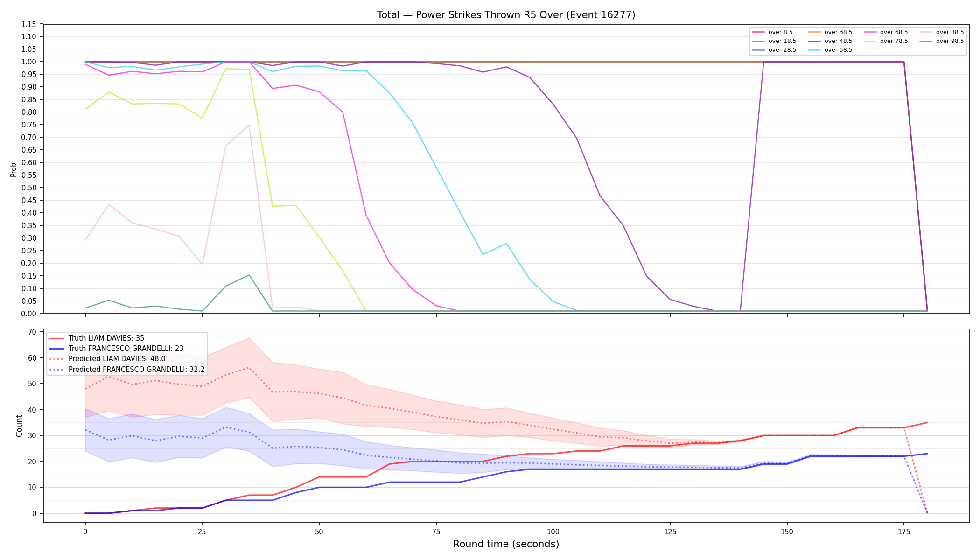Click the pink over 88.5 peak near 0.75
The height and width of the screenshot is (560, 980).
[x=249, y=125]
